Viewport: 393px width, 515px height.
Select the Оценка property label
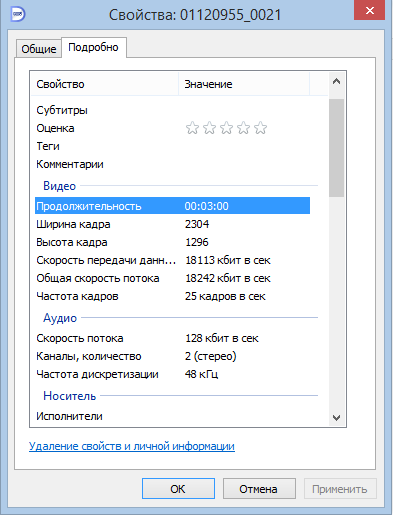[55, 128]
